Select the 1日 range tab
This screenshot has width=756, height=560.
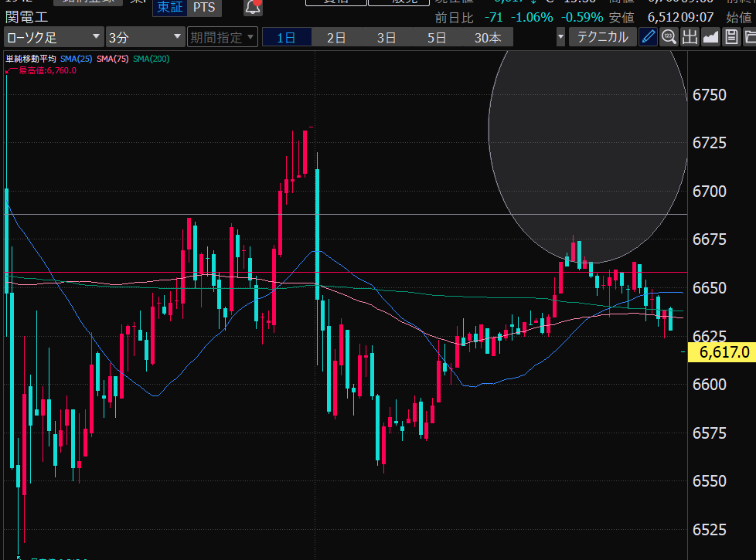coord(286,37)
